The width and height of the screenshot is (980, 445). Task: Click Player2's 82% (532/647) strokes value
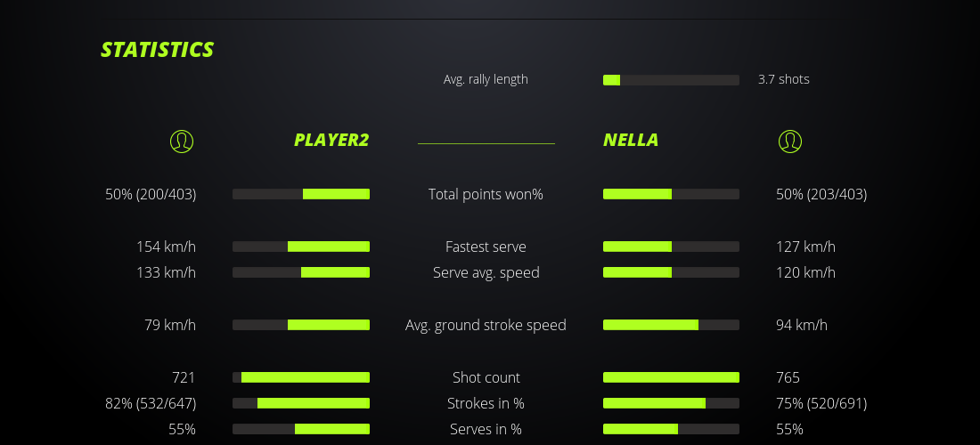151,403
